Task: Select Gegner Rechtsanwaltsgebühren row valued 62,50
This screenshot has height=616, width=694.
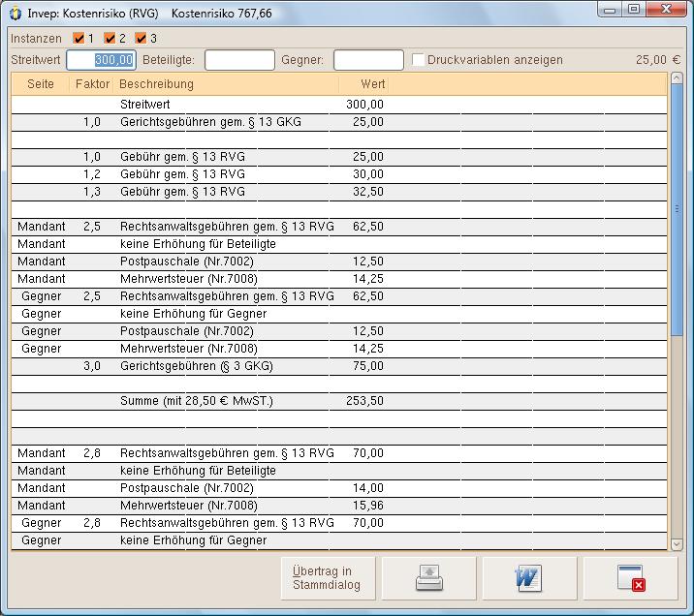Action: click(339, 296)
